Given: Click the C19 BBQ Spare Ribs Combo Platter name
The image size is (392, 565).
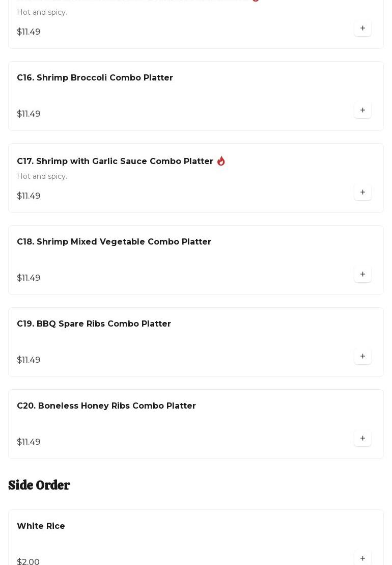Looking at the screenshot, I should coord(94,324).
